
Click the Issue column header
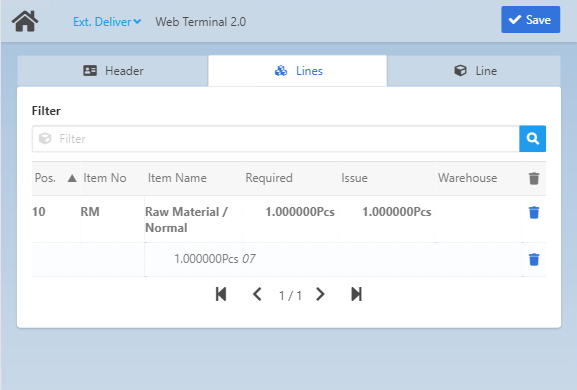[x=354, y=178]
